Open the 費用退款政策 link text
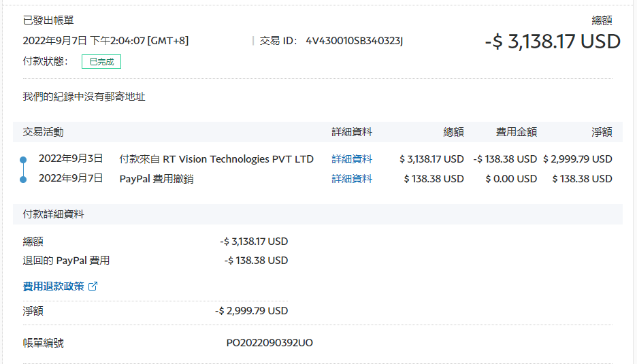Viewport: 637px width, 364px height. (54, 286)
